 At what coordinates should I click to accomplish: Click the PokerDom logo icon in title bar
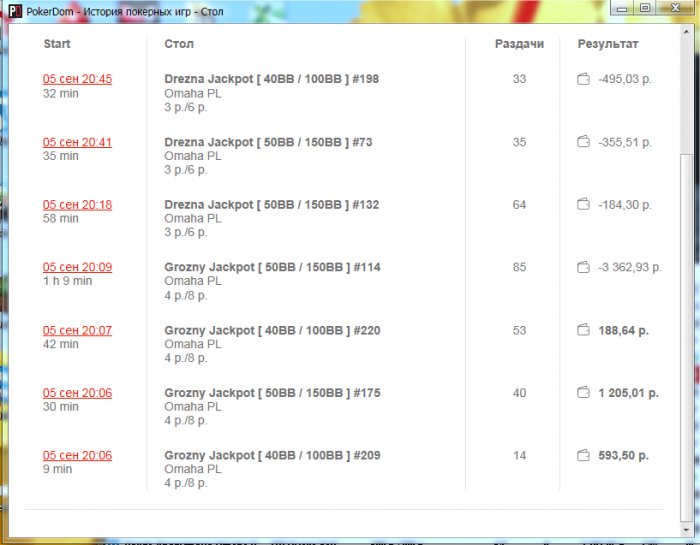click(x=15, y=11)
